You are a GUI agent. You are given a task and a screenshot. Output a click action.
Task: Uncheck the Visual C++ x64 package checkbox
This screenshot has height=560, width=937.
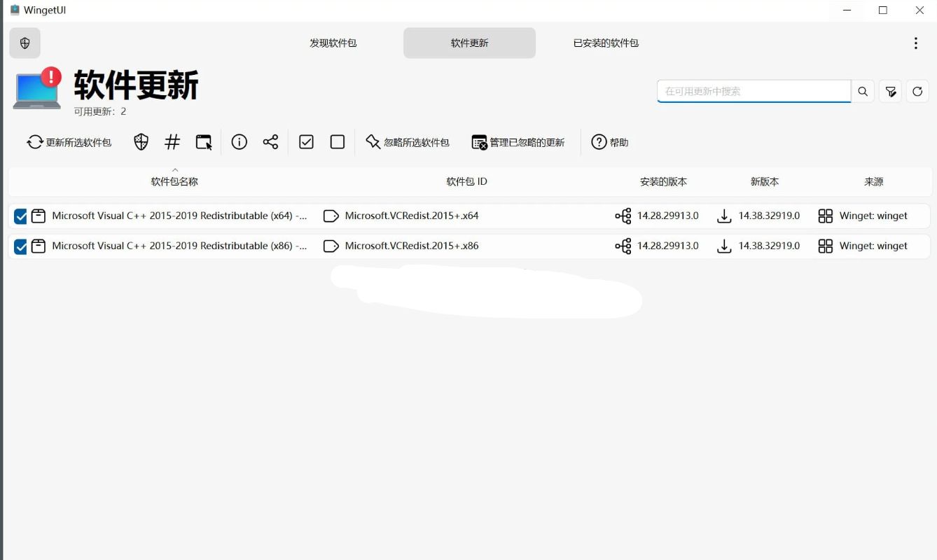[20, 216]
